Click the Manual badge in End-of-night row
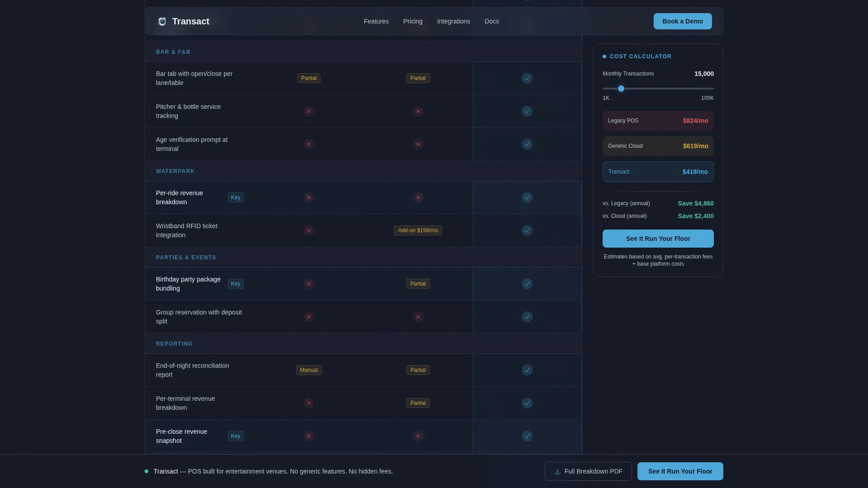This screenshot has width=868, height=488. 309,370
